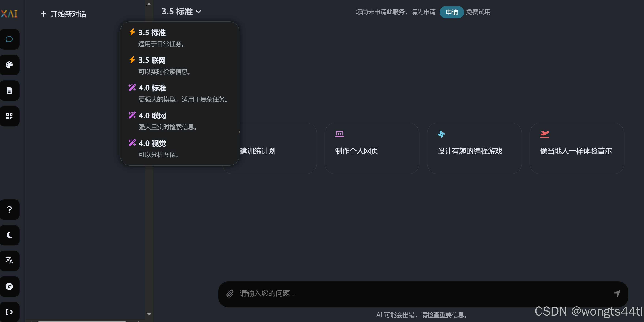
Task: Click the language translate icon
Action: (9, 260)
